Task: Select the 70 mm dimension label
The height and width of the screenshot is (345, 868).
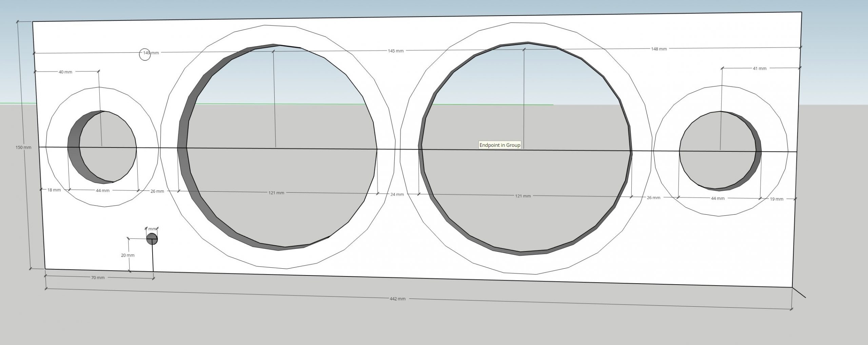Action: (x=98, y=277)
